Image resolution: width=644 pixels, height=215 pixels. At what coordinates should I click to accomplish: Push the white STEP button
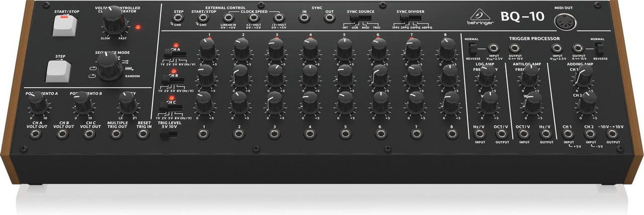(x=59, y=70)
